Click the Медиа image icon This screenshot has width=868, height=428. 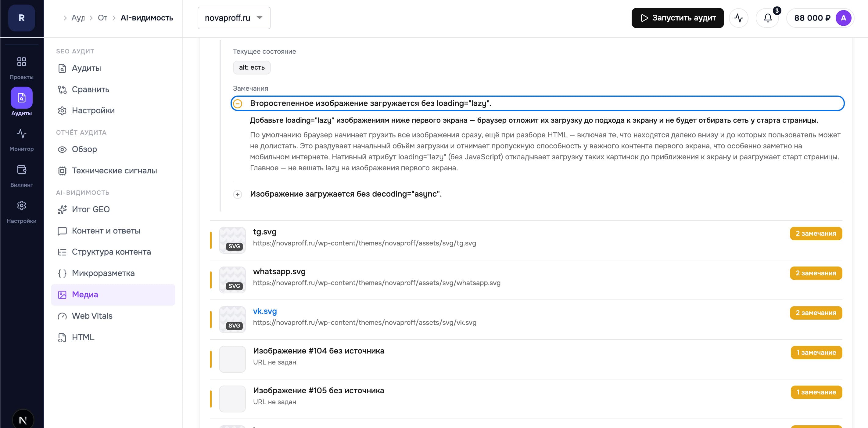[x=62, y=295]
